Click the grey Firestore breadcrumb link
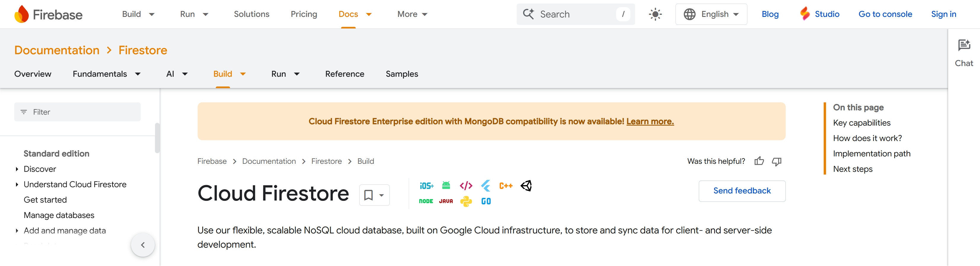This screenshot has height=266, width=980. (x=326, y=161)
